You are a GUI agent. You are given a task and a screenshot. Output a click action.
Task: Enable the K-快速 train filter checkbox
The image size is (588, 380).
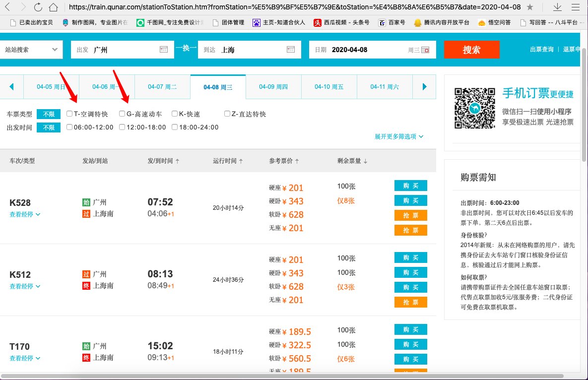[x=174, y=114]
